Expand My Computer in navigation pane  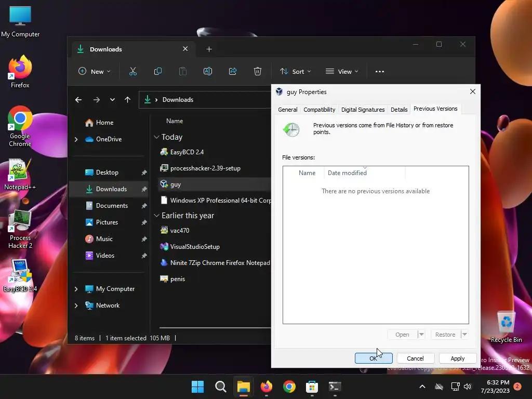76,289
